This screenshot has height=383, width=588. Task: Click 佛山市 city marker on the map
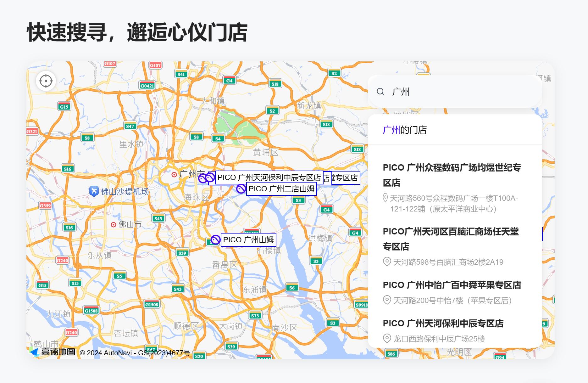tap(114, 225)
